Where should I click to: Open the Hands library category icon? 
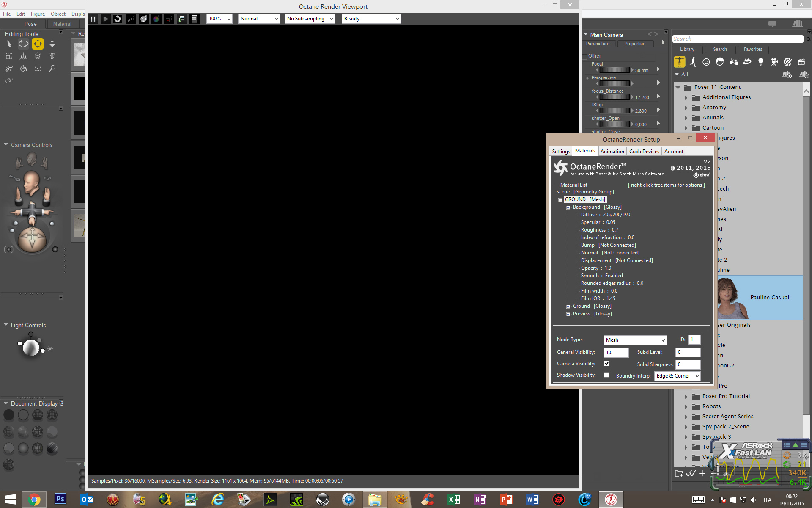[734, 62]
